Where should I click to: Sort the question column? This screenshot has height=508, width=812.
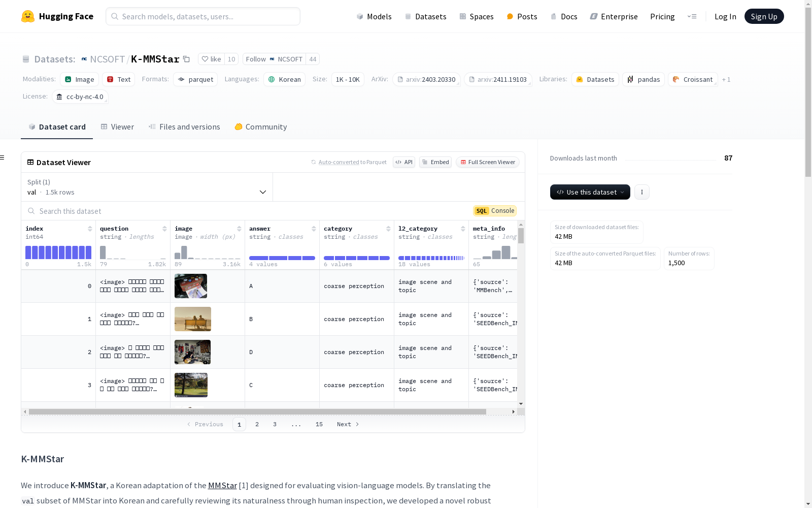164,229
